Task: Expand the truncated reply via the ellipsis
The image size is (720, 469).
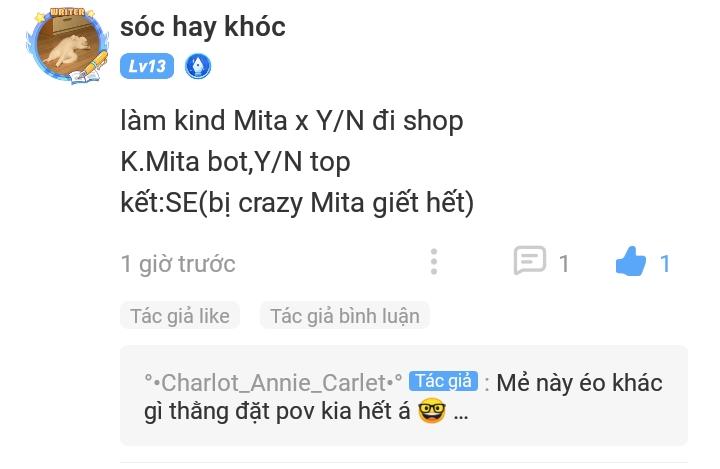Action: [461, 412]
